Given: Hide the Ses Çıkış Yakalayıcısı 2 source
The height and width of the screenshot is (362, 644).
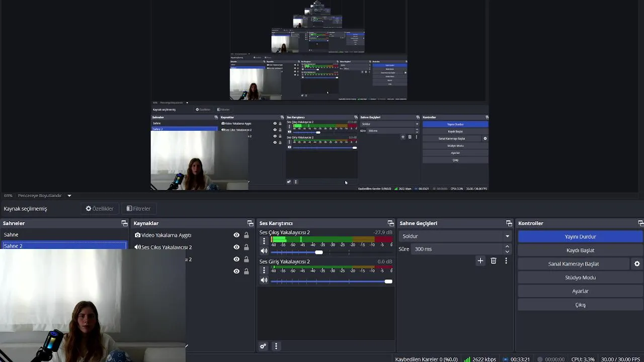Looking at the screenshot, I should click(236, 247).
